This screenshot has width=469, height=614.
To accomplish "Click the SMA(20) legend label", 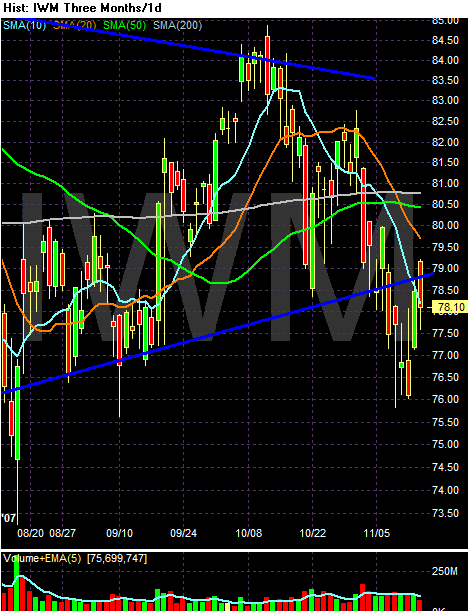I will click(x=75, y=26).
